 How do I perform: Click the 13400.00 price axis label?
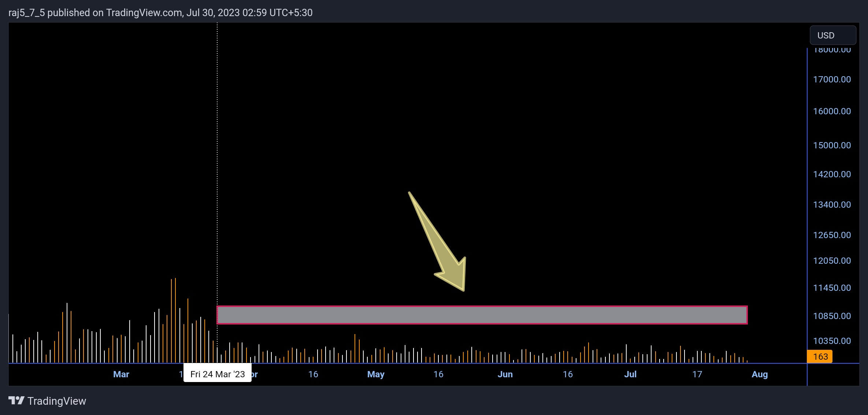pyautogui.click(x=832, y=205)
